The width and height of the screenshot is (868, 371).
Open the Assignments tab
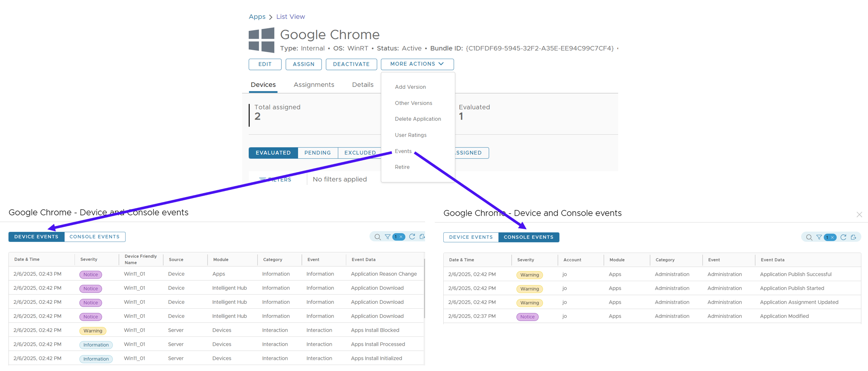[314, 85]
